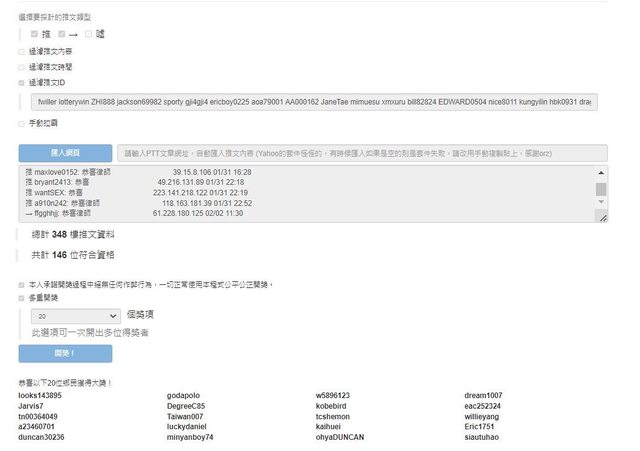
Task: Enable the 過濾推文時間 filter checkbox
Action: pos(22,67)
